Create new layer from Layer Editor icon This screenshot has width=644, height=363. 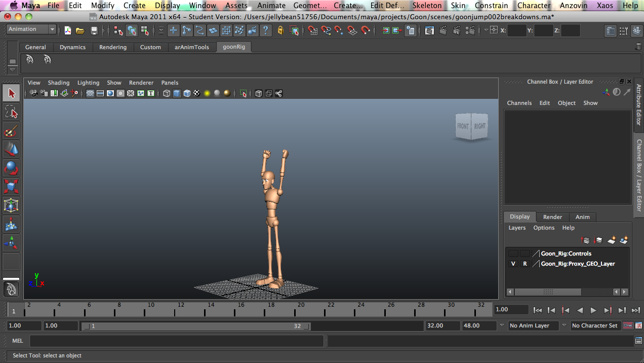[612, 240]
